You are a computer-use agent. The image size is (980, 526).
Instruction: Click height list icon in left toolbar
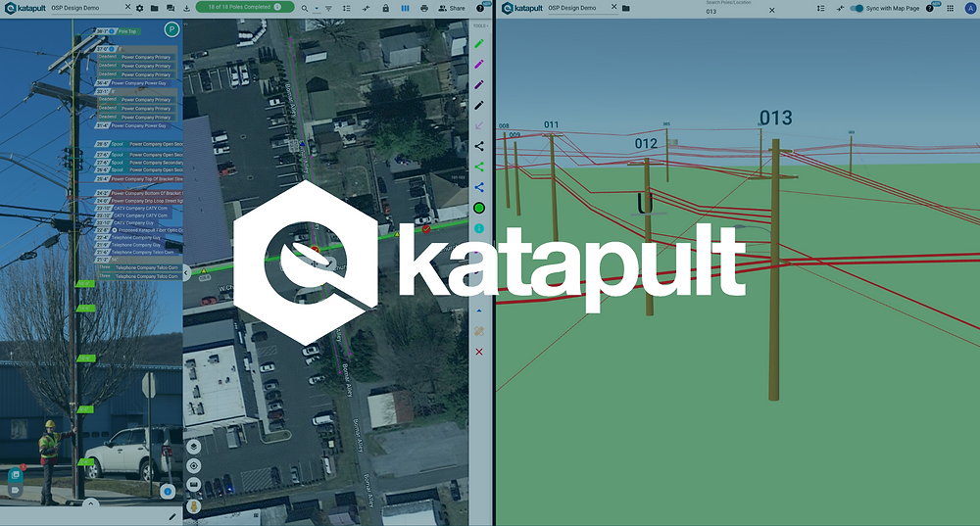pyautogui.click(x=346, y=8)
